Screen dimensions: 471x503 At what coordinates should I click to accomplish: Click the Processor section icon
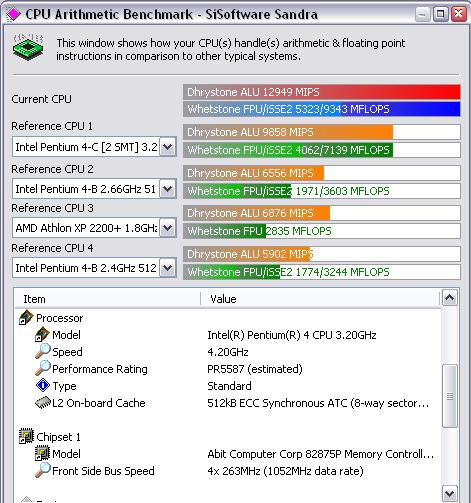(x=26, y=318)
